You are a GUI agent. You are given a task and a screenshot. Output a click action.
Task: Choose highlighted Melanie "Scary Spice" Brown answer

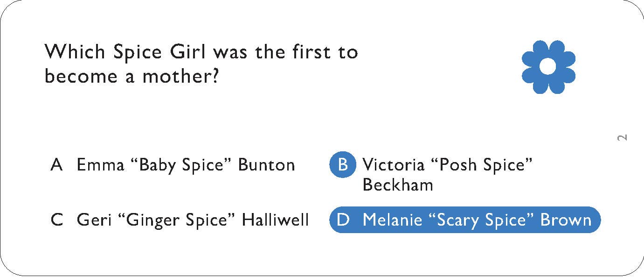[477, 220]
